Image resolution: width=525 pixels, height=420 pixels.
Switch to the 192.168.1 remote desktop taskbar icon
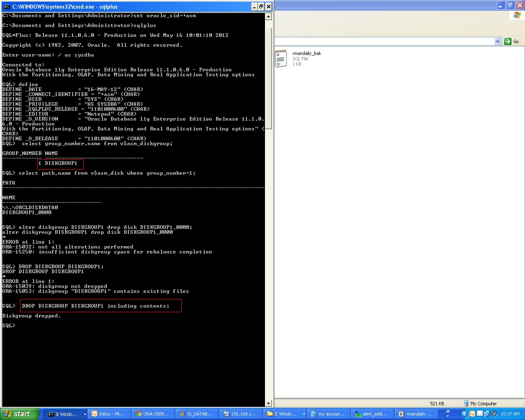[240, 414]
